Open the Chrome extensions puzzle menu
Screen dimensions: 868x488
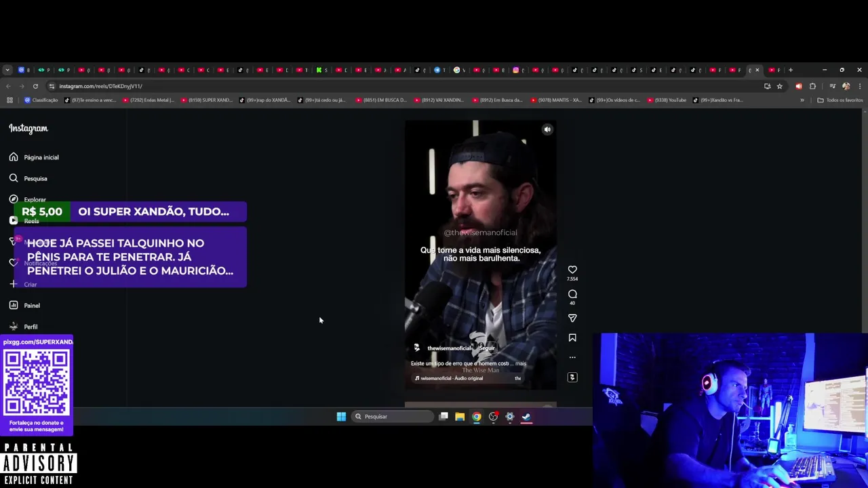812,86
